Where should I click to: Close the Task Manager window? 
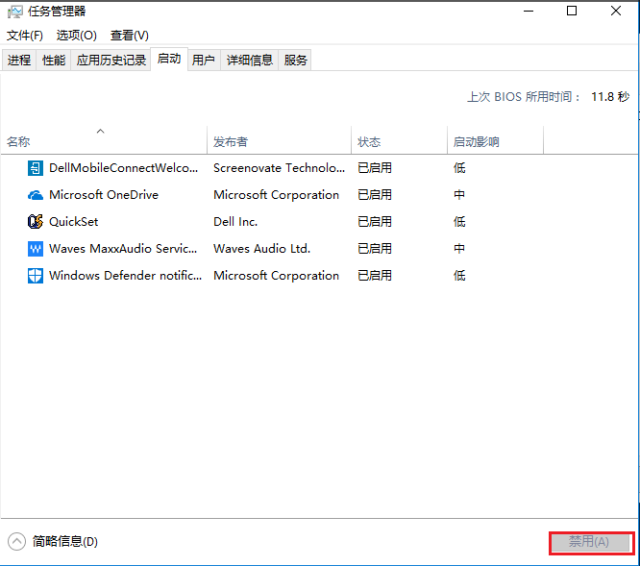tap(616, 11)
